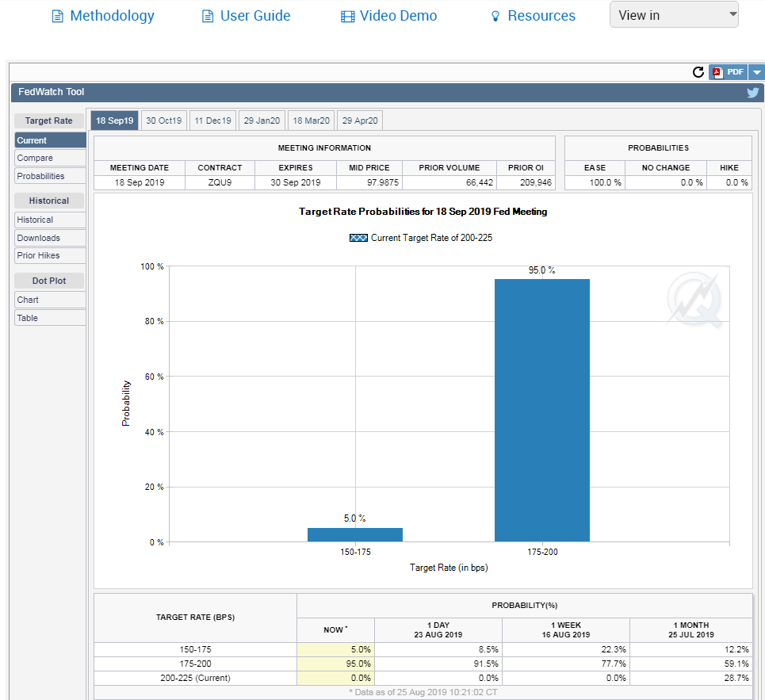Open the Resources link
Screen dimensions: 765x700
pos(541,16)
